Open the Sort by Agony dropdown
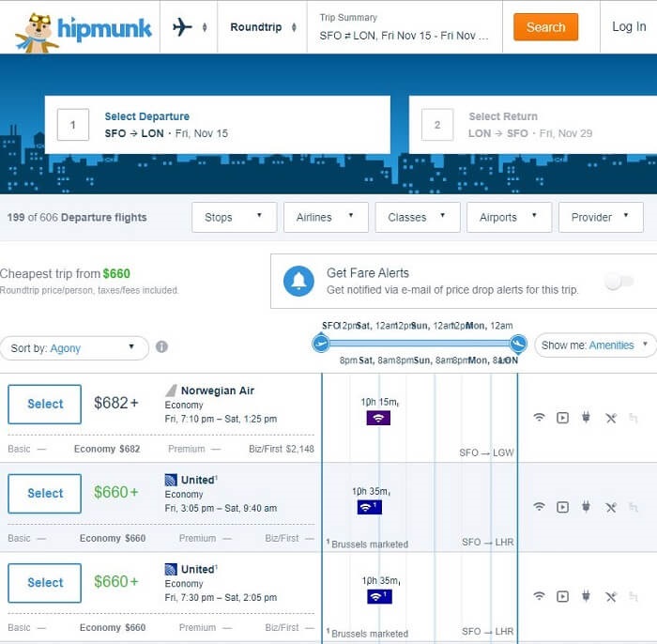Viewport: 657px width, 644px height. [74, 347]
